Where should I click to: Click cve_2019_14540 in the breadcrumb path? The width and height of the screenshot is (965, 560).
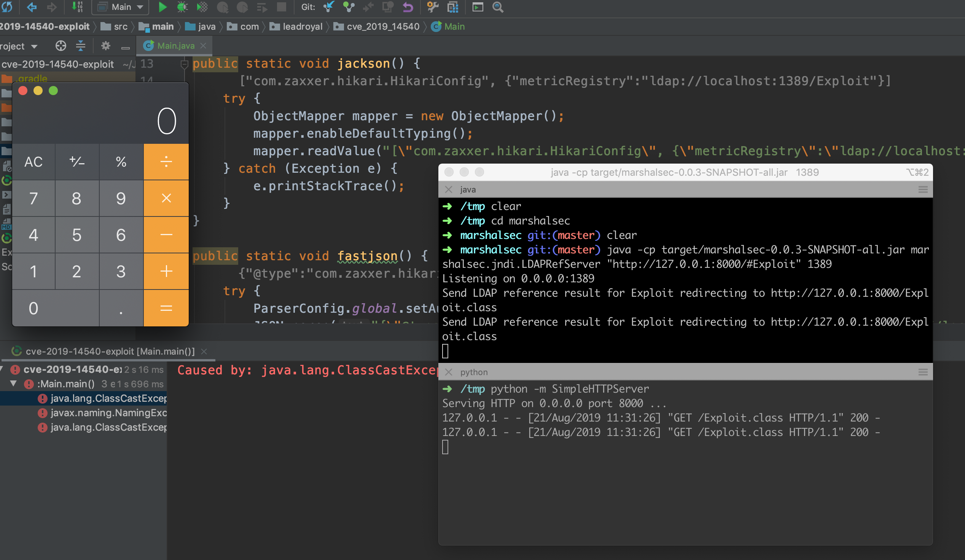(x=382, y=26)
